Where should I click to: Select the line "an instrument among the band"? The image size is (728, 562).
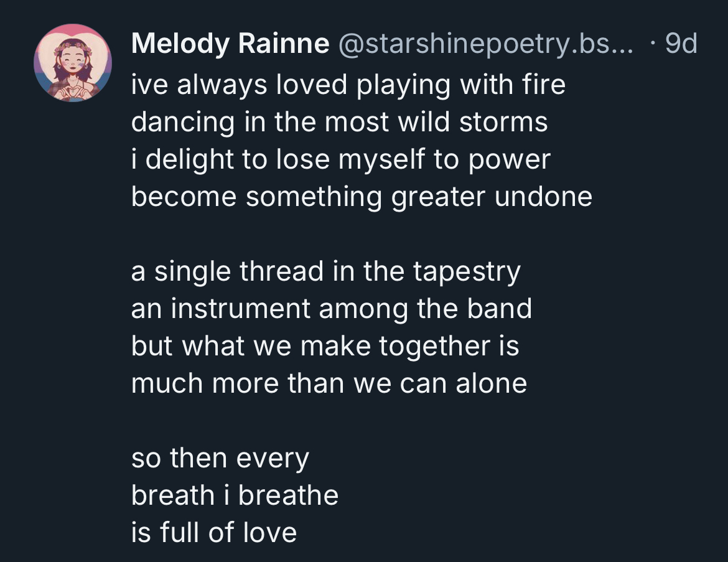[332, 309]
